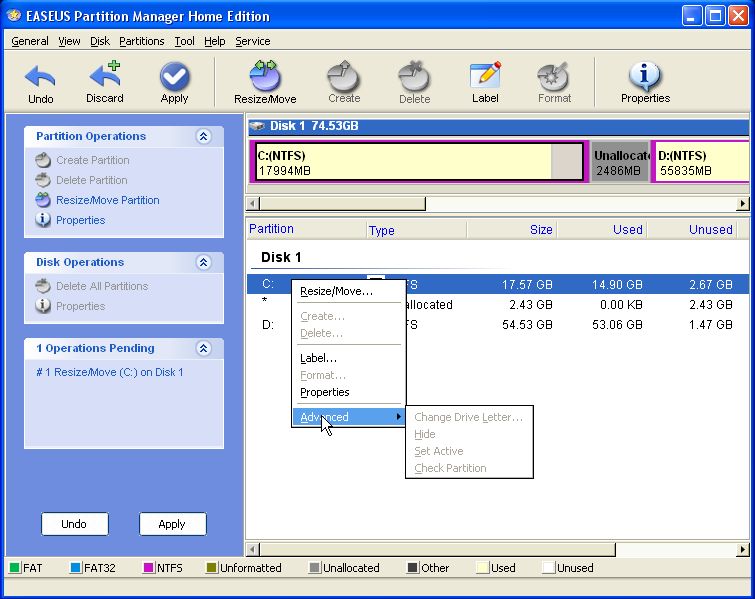The image size is (755, 599).
Task: Open the Help menu
Action: click(215, 41)
